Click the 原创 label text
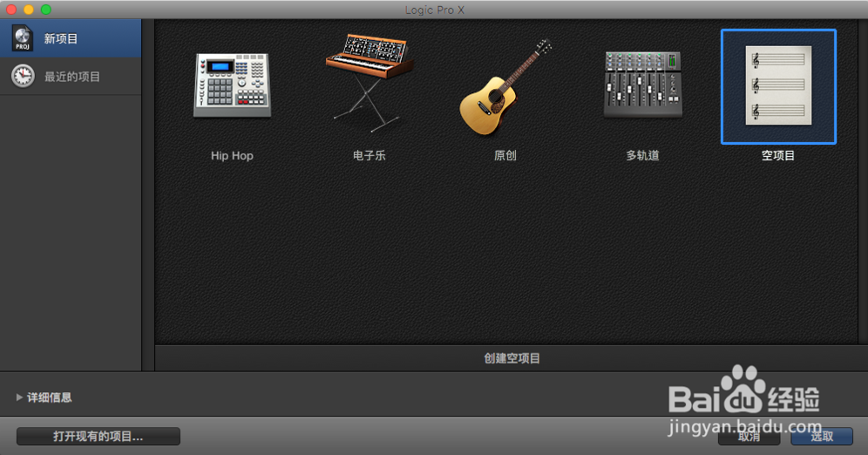 click(x=505, y=155)
